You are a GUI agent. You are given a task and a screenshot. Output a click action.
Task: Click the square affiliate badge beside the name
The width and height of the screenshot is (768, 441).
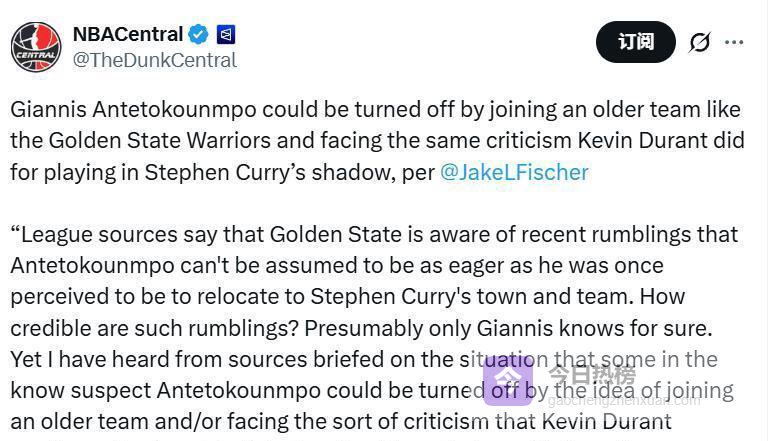tap(226, 35)
